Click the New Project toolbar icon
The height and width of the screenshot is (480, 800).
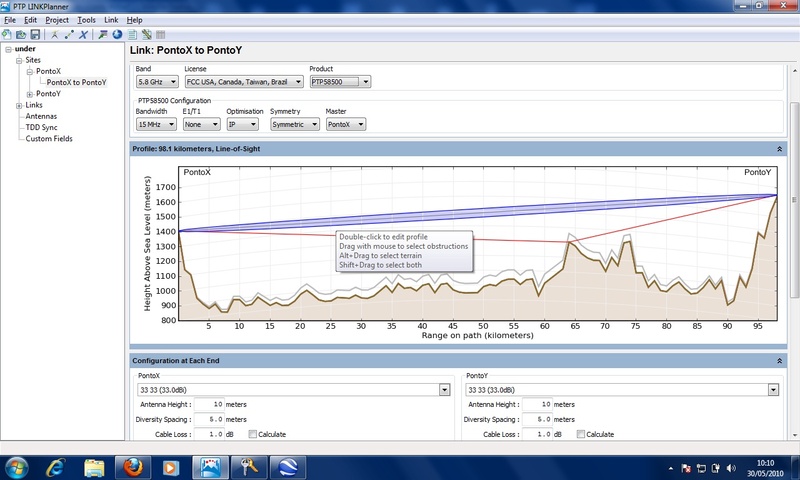tap(7, 34)
